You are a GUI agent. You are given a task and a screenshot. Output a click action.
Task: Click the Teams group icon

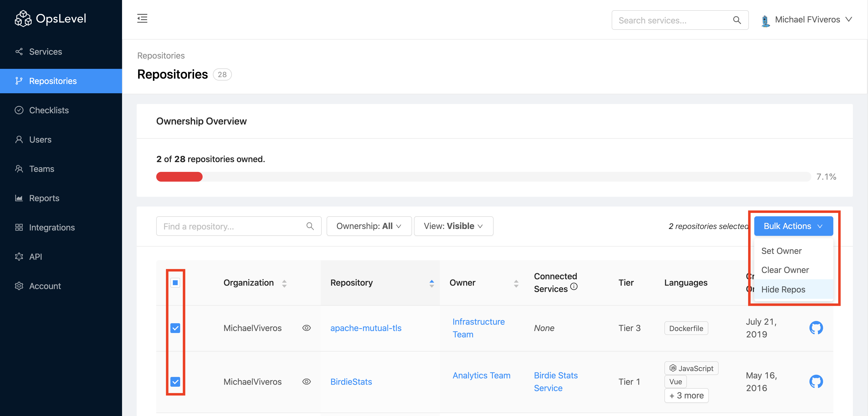[x=19, y=169]
